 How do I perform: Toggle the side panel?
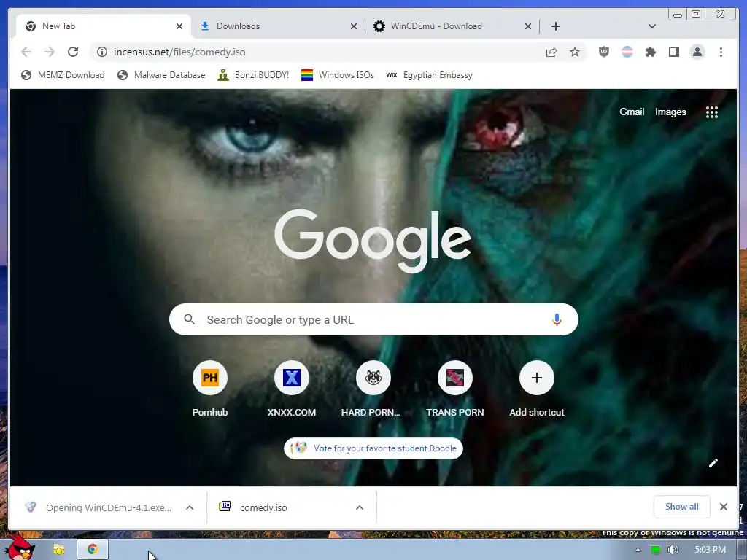673,52
